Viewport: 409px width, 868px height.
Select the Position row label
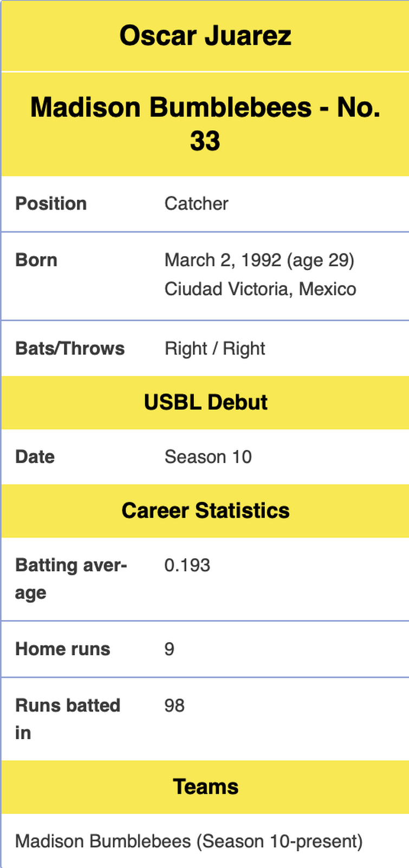point(51,204)
